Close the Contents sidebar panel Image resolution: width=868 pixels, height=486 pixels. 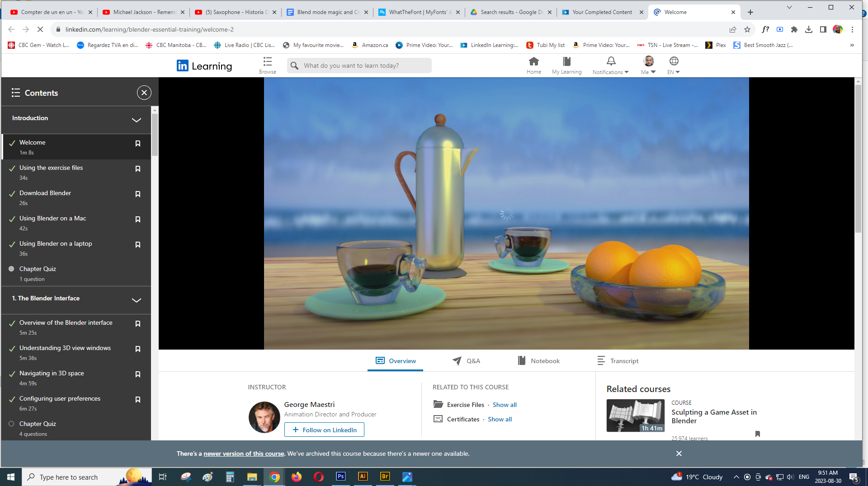(x=144, y=93)
